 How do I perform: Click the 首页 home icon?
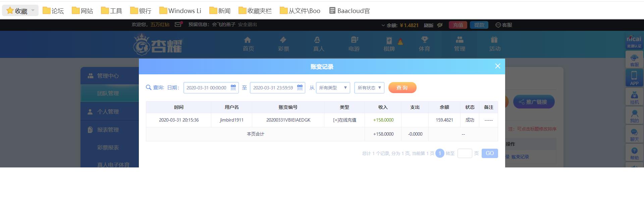pyautogui.click(x=248, y=41)
